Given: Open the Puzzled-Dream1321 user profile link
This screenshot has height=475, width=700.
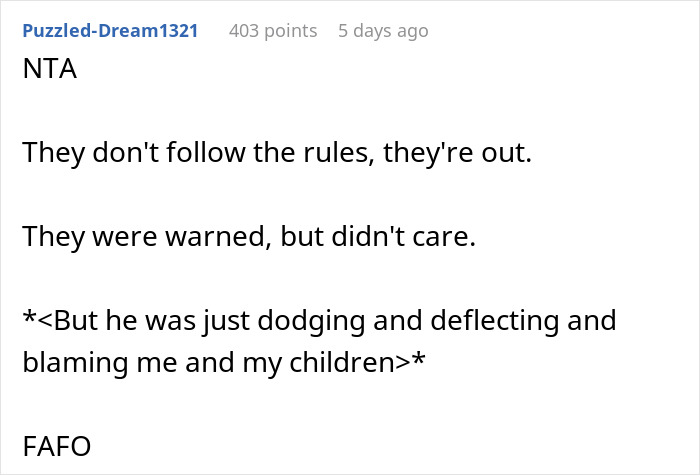Looking at the screenshot, I should click(110, 31).
